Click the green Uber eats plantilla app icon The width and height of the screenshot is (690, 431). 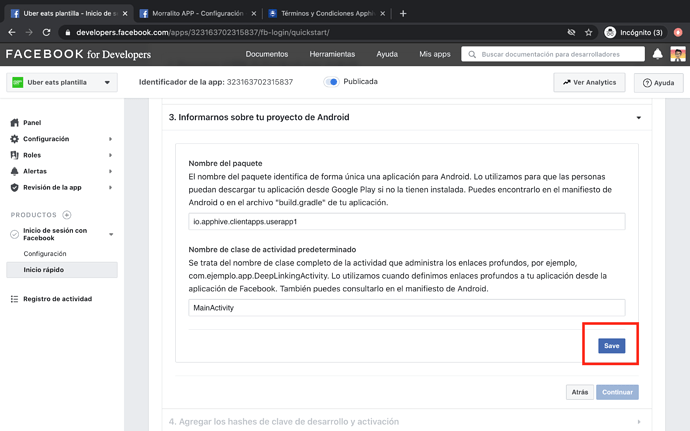point(18,82)
